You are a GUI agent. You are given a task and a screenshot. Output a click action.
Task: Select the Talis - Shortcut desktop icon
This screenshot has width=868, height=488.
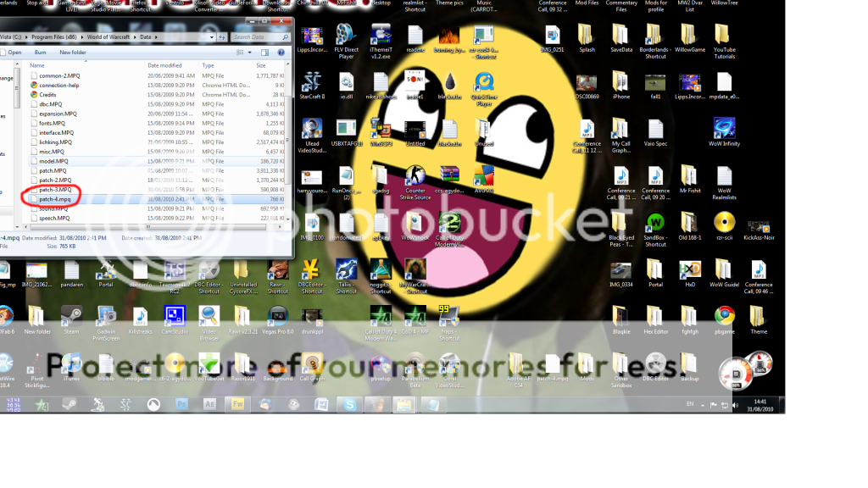click(x=346, y=277)
